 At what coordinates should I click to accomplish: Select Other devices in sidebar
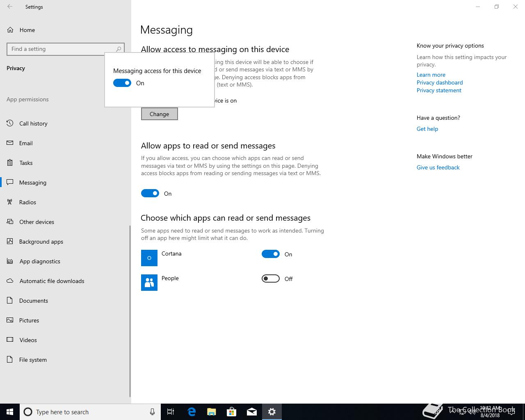coord(65,222)
